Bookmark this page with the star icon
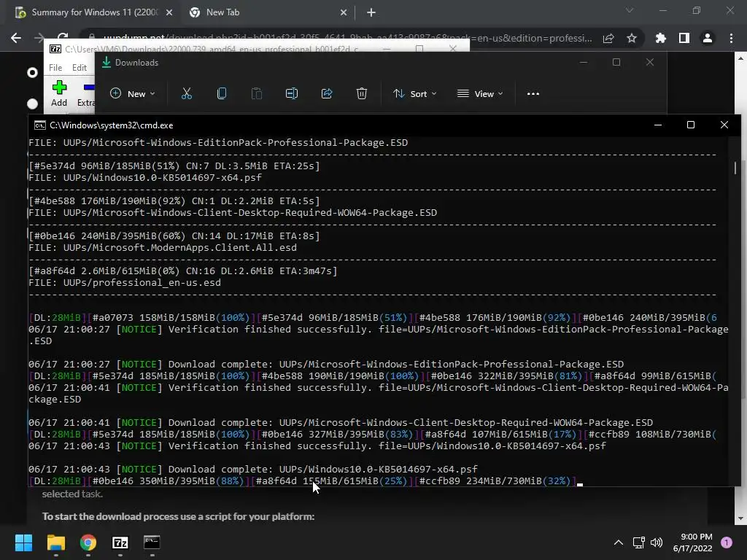Viewport: 747px width, 560px height. [632, 38]
